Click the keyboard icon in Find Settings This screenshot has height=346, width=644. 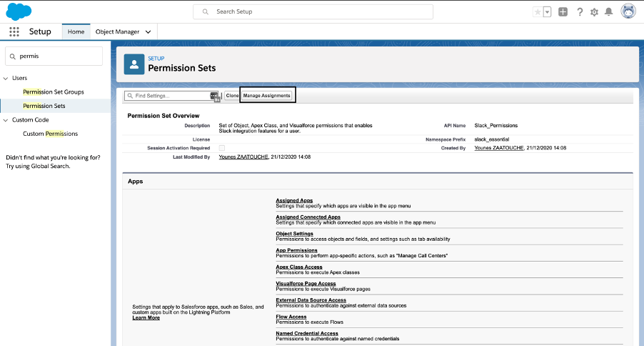(214, 96)
